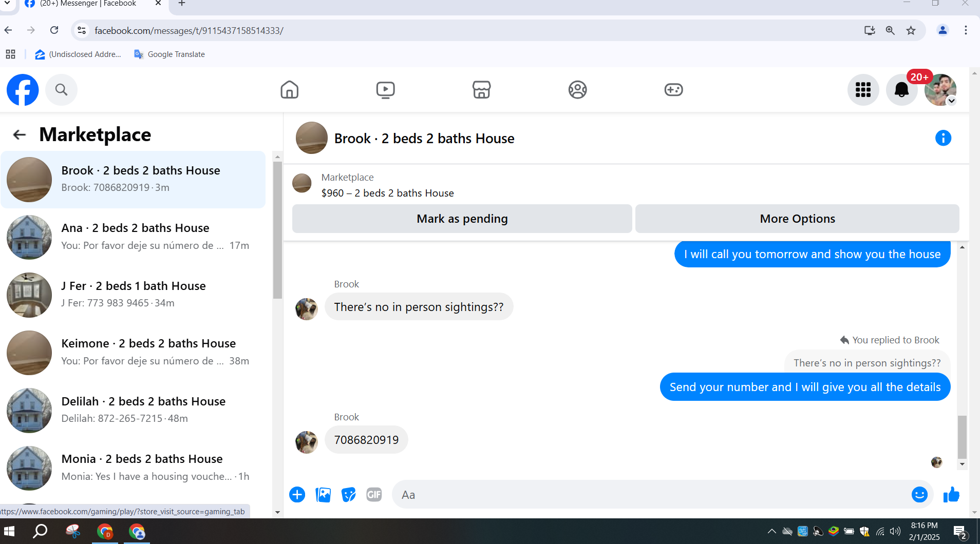Open the Groups icon in top bar
The image size is (980, 544).
click(577, 90)
